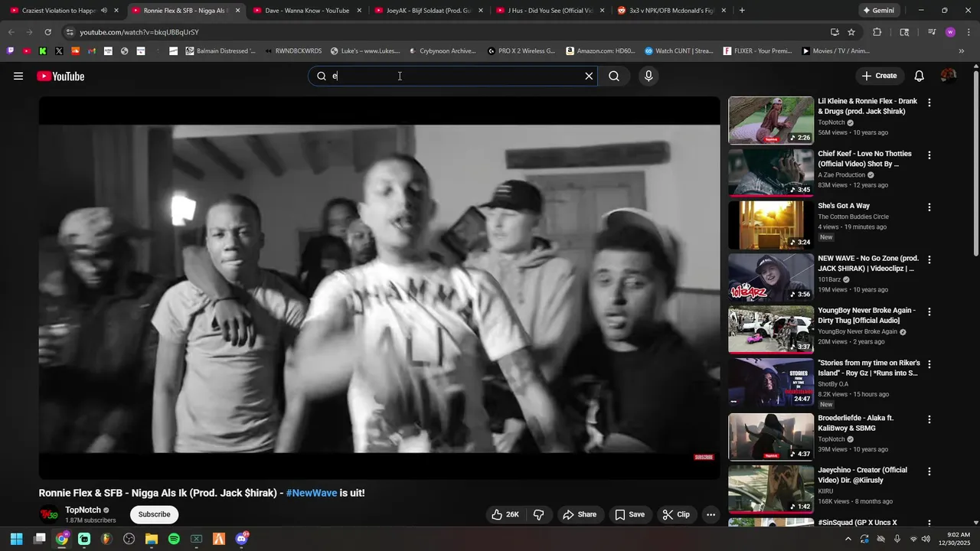980x551 pixels.
Task: Open Spotify from the taskbar
Action: [174, 539]
